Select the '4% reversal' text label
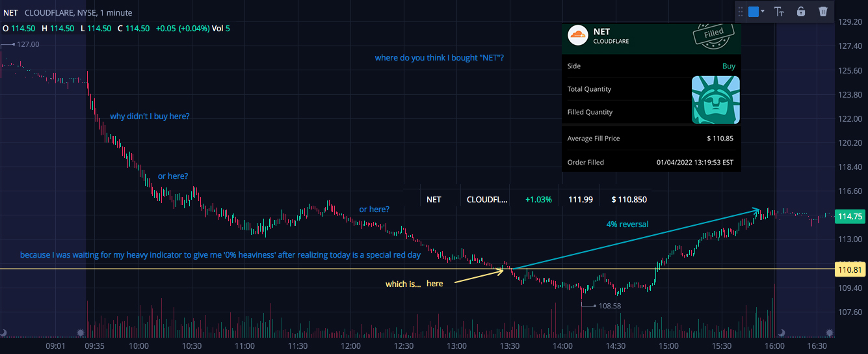 click(x=627, y=224)
